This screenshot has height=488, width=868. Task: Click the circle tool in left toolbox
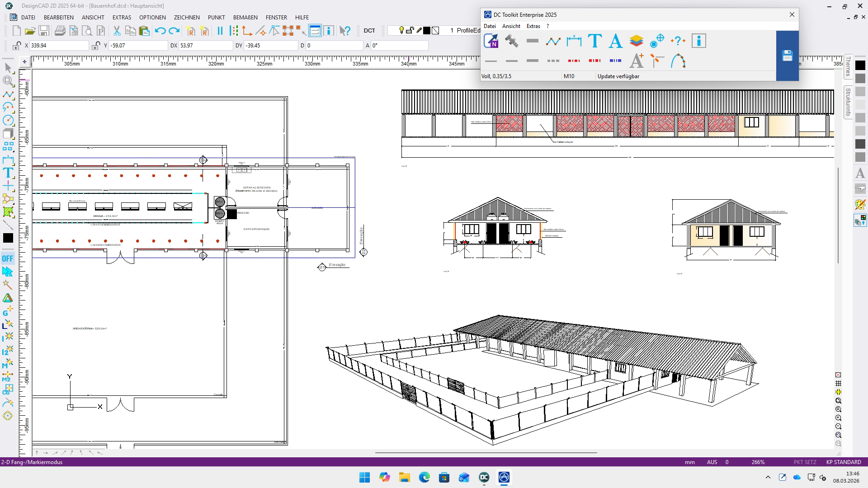point(8,120)
